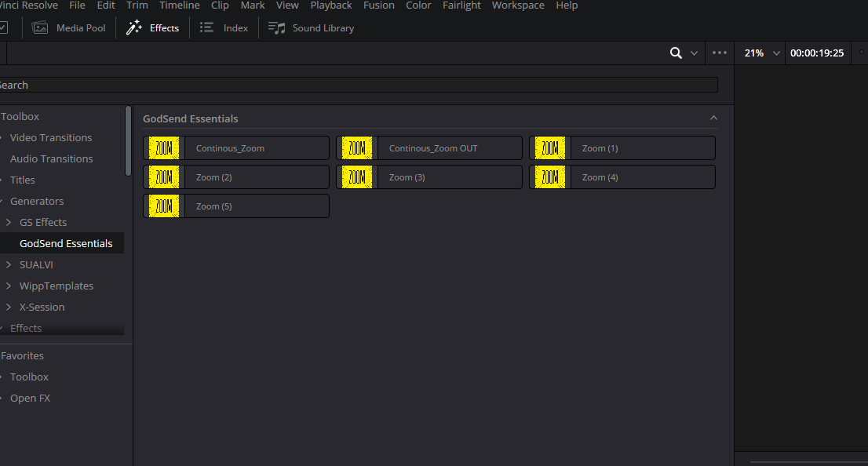Select the Zoom (5) effect thumbnail
This screenshot has width=868, height=466.
click(x=164, y=206)
